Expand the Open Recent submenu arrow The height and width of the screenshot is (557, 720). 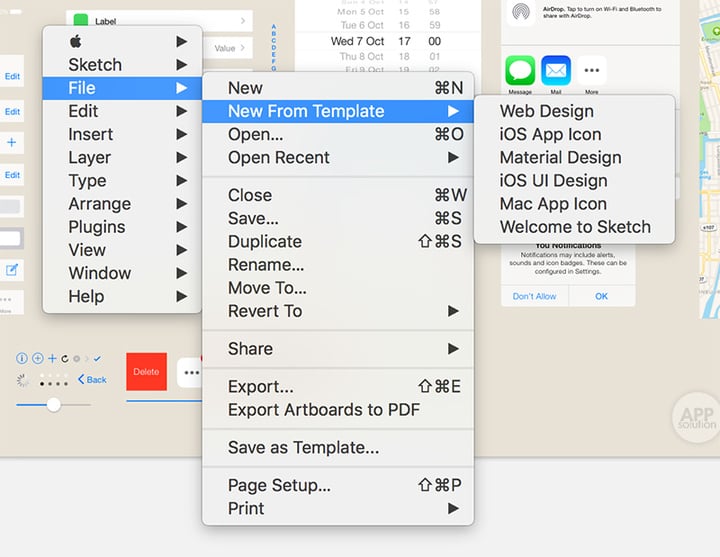point(453,157)
